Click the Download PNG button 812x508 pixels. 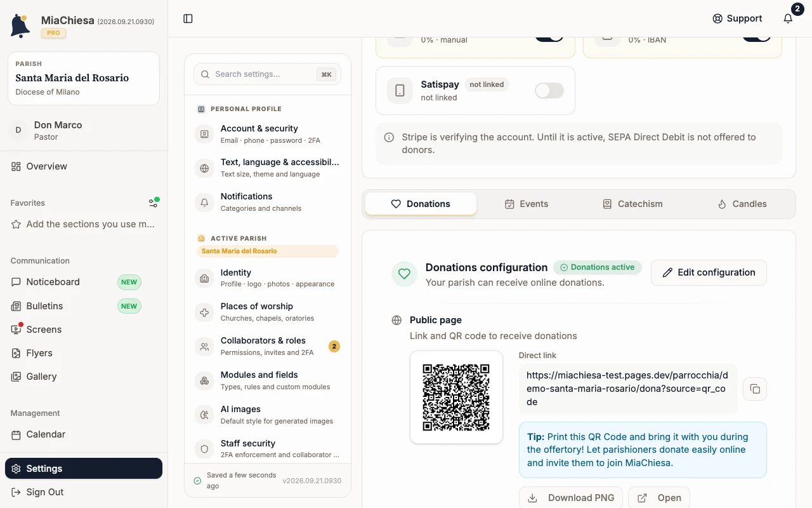click(x=571, y=498)
